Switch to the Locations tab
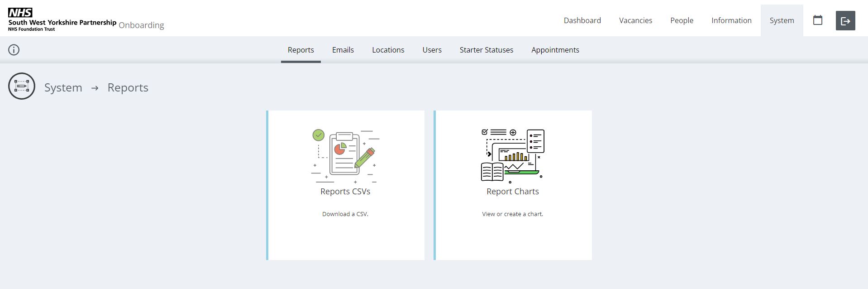868x289 pixels. [388, 50]
